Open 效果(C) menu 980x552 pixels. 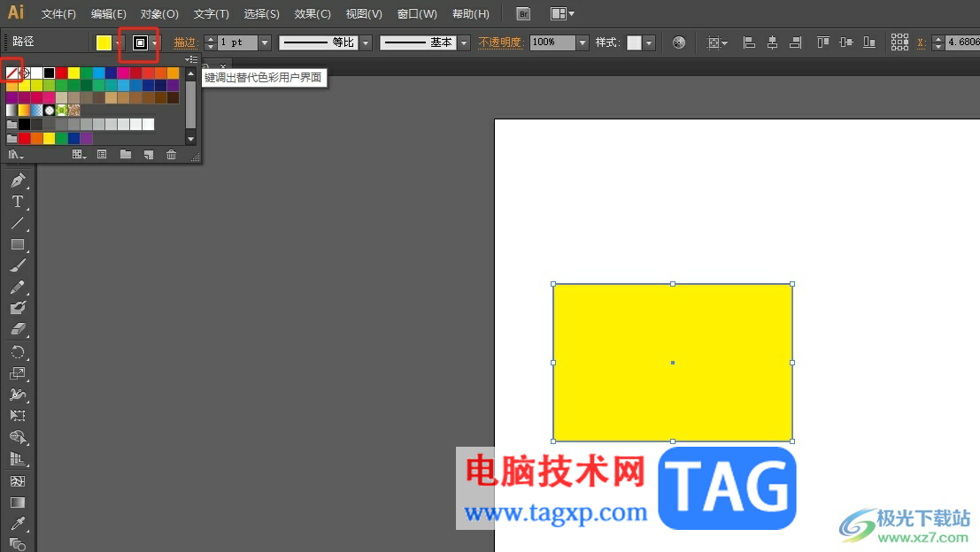[x=313, y=14]
